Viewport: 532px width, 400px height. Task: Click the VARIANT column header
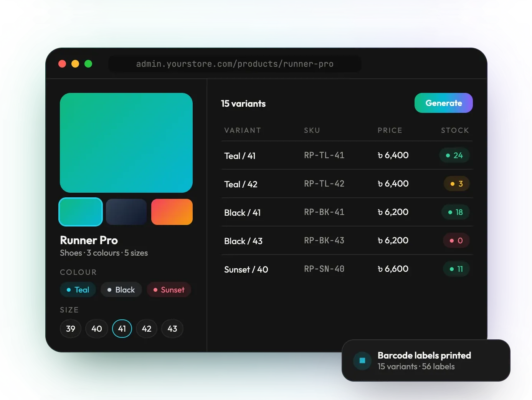coord(243,131)
